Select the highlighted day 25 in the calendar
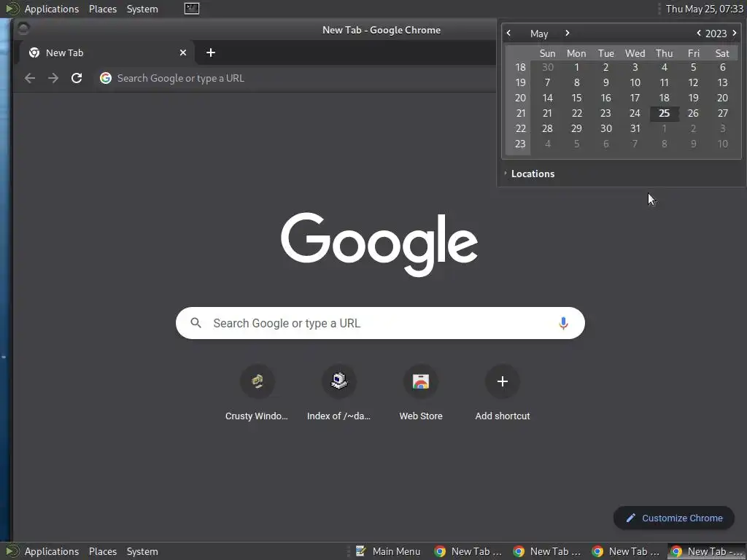Image resolution: width=747 pixels, height=560 pixels. click(x=664, y=113)
